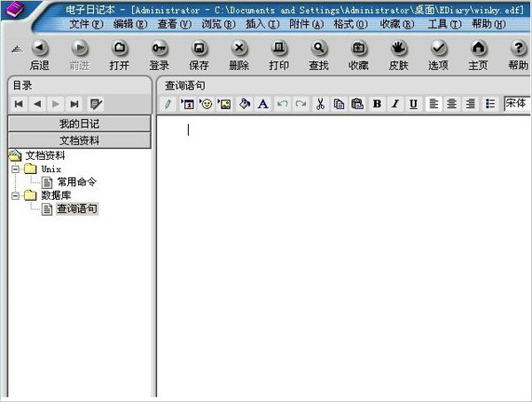Switch to 文档资料 section button
The height and width of the screenshot is (402, 532).
pos(80,140)
